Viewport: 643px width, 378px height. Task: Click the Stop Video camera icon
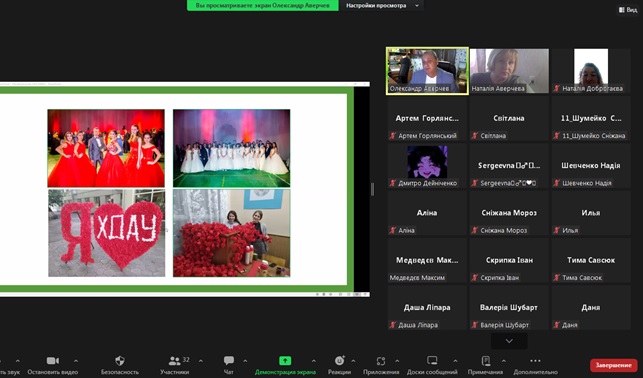[x=52, y=361]
